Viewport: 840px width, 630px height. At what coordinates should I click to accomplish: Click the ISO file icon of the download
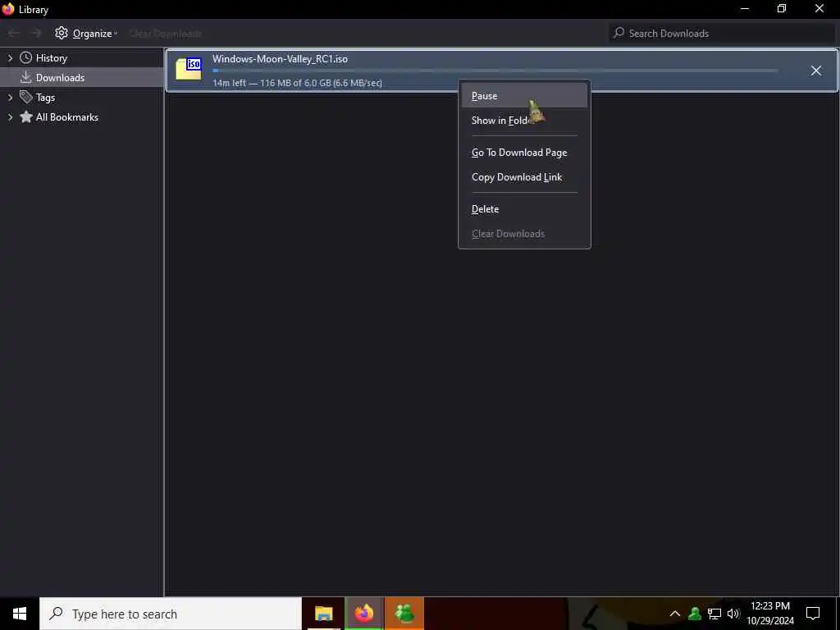pyautogui.click(x=189, y=70)
